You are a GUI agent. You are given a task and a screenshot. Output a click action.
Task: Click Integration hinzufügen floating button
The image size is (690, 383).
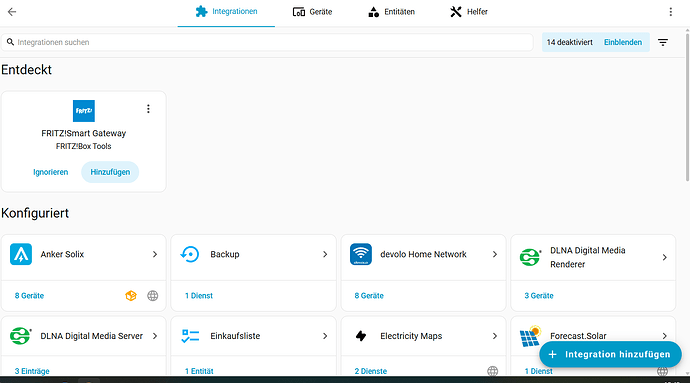click(610, 354)
